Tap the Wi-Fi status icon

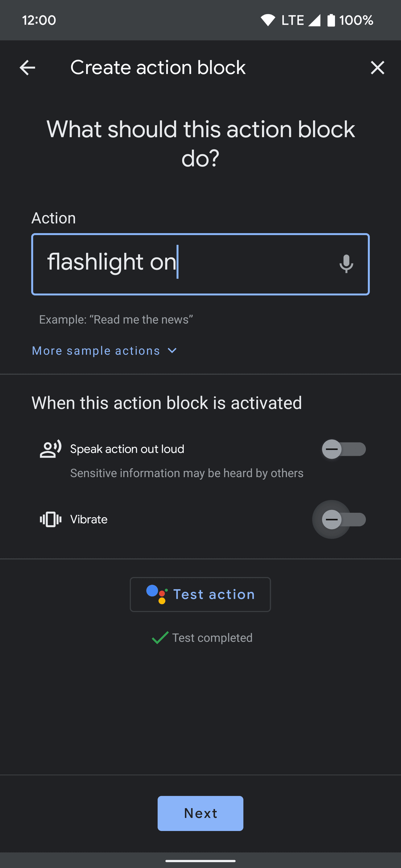(x=268, y=20)
